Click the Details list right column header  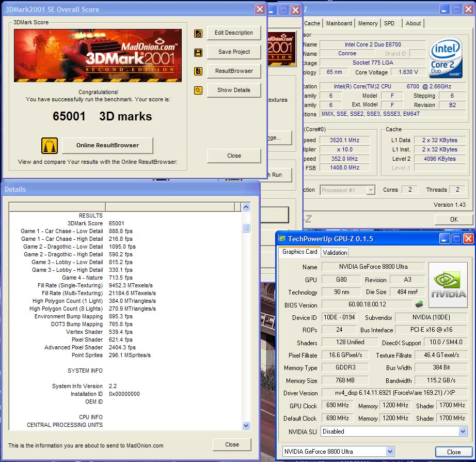[170, 207]
